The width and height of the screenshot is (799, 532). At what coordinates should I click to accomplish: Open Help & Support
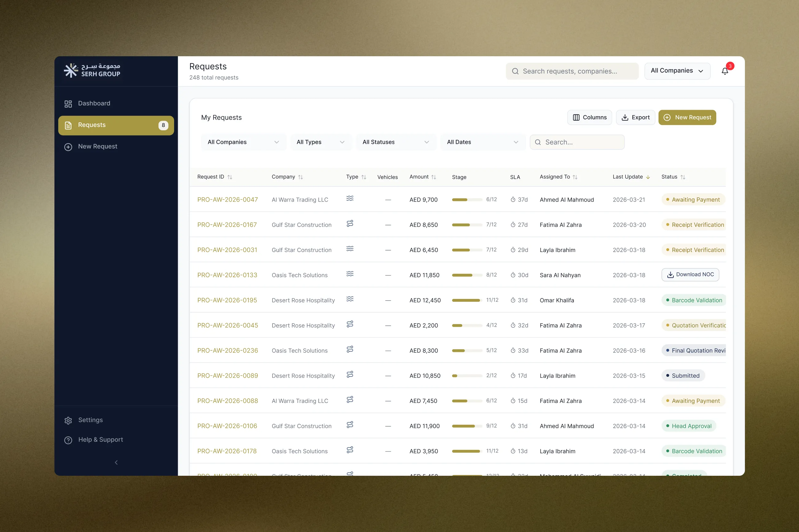point(116,440)
